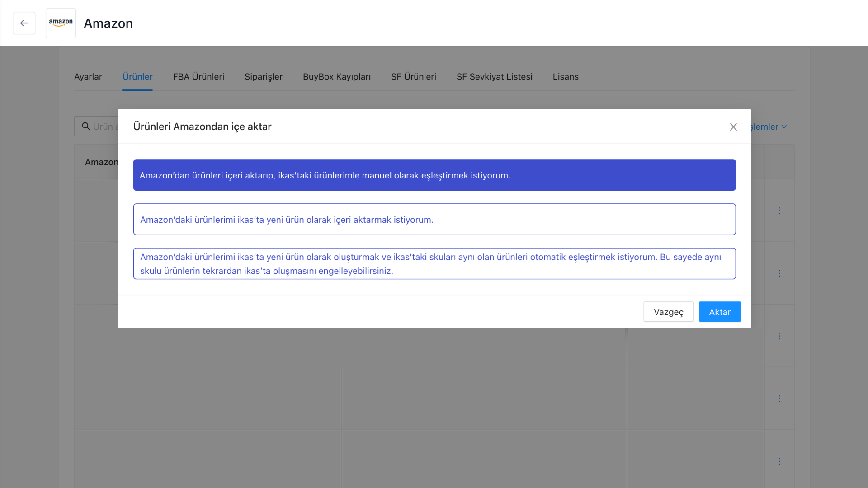Go to the Siparişler tab
This screenshot has width=868, height=488.
(x=264, y=77)
